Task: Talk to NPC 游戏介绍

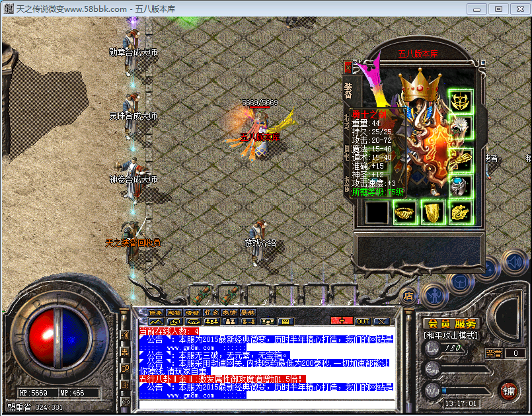Action: pyautogui.click(x=258, y=243)
